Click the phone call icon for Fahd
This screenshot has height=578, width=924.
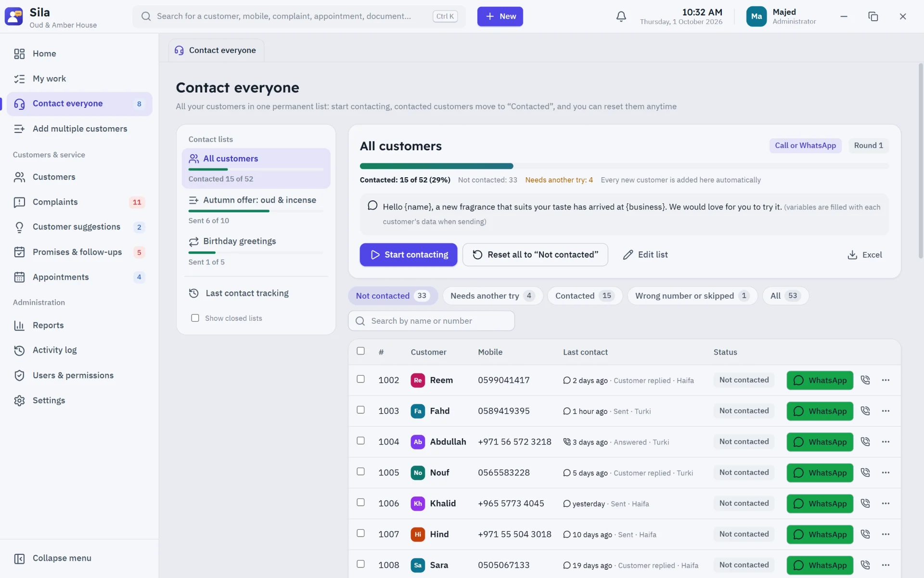865,411
